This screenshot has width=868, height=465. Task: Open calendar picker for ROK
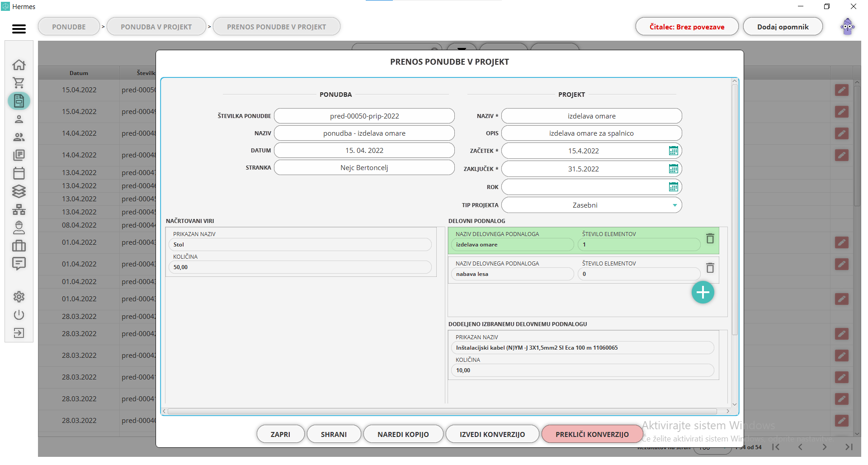tap(673, 187)
